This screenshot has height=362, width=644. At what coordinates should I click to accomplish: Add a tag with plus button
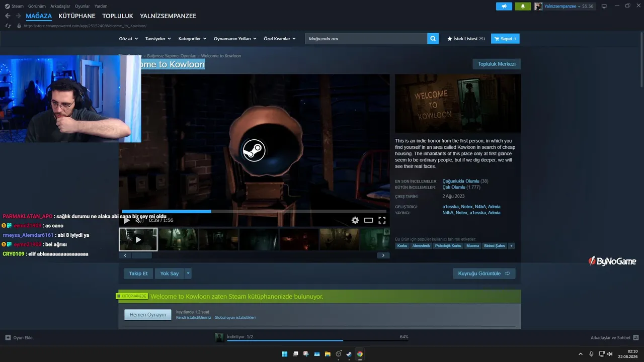(x=511, y=246)
